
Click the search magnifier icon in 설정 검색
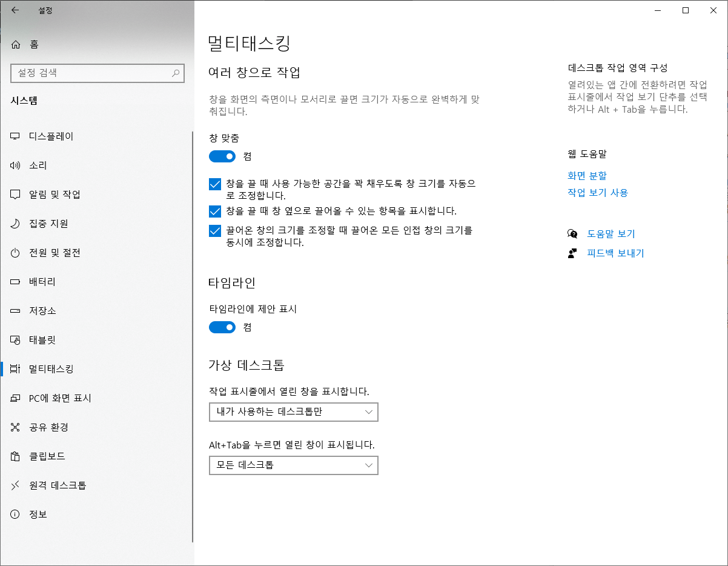pos(176,73)
